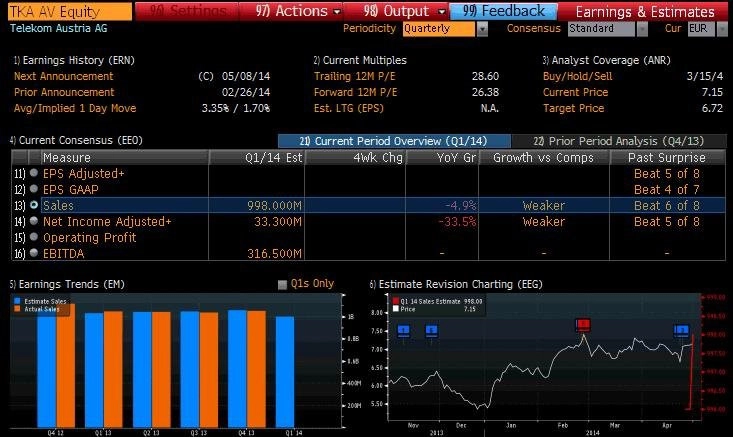
Task: Click the Periodicity Quarterly field
Action: pos(439,29)
